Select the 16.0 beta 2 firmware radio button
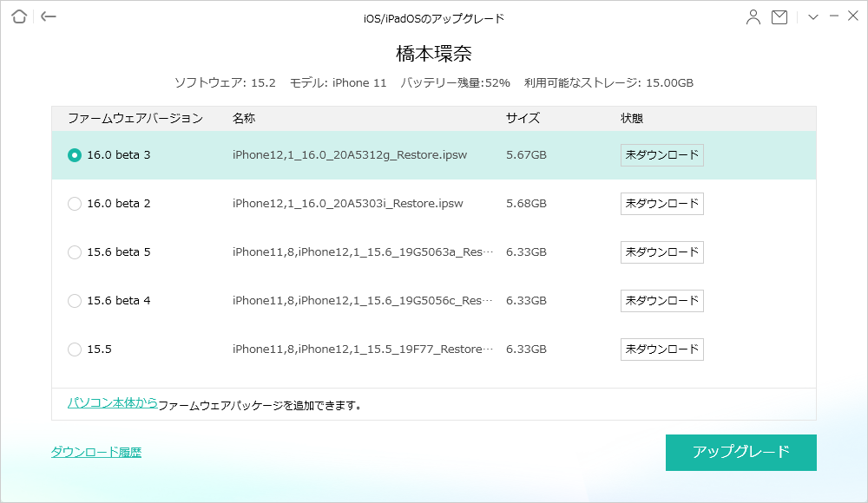 [x=74, y=204]
